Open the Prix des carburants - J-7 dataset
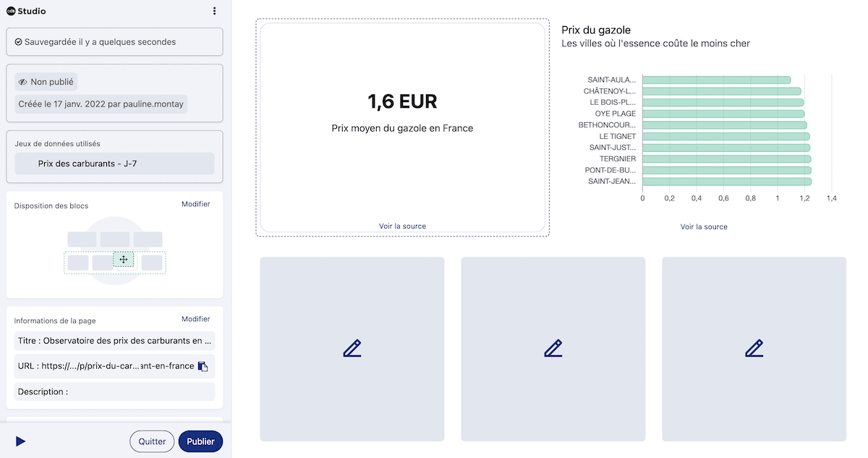The image size is (868, 458). click(114, 164)
